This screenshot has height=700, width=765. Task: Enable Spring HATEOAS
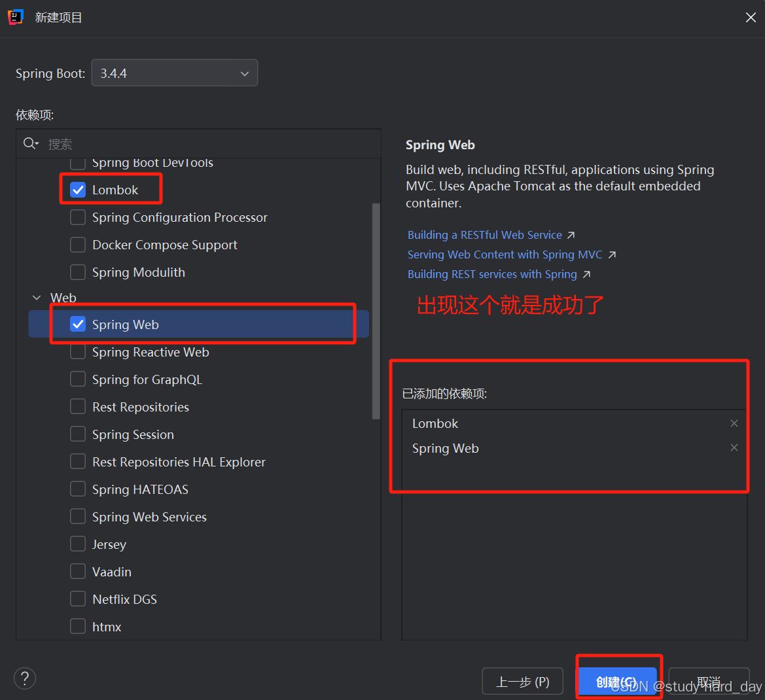coord(78,489)
